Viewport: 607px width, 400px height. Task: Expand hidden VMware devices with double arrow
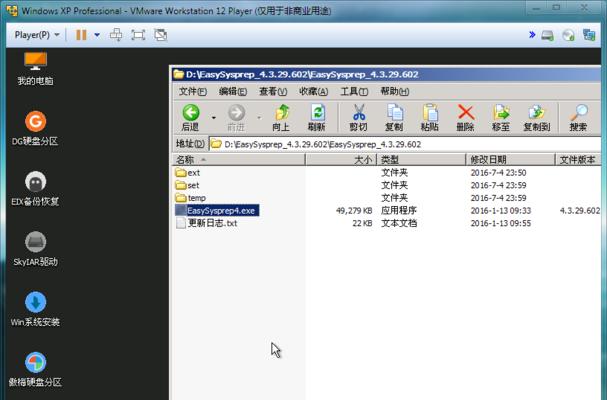point(532,34)
